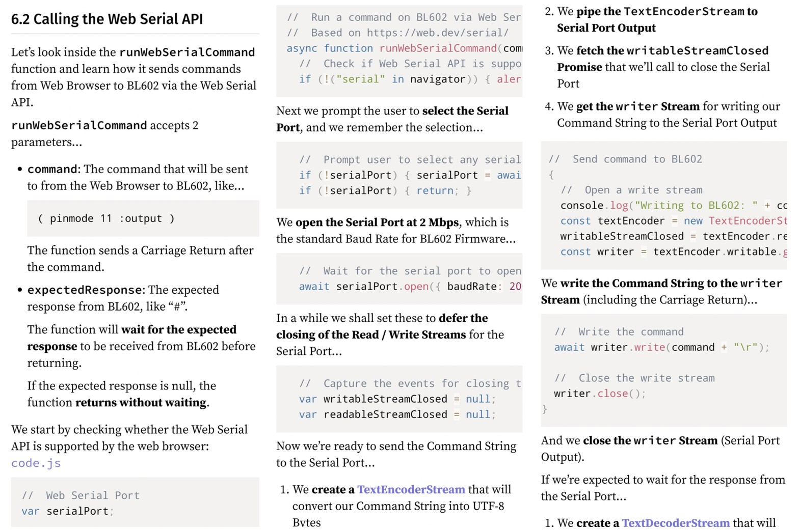Click the "expectedResponse" parameter bullet term

click(x=84, y=290)
